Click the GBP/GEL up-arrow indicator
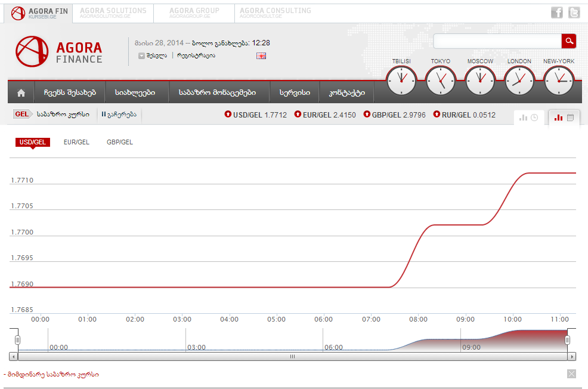 (367, 114)
